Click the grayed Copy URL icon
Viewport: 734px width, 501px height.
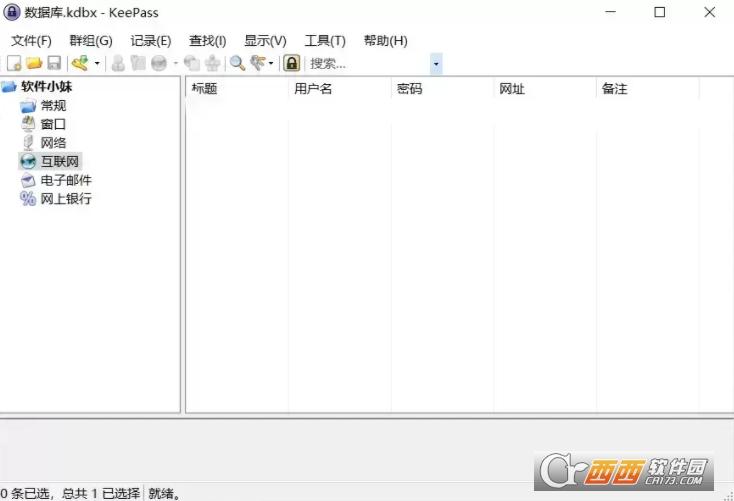pyautogui.click(x=192, y=63)
